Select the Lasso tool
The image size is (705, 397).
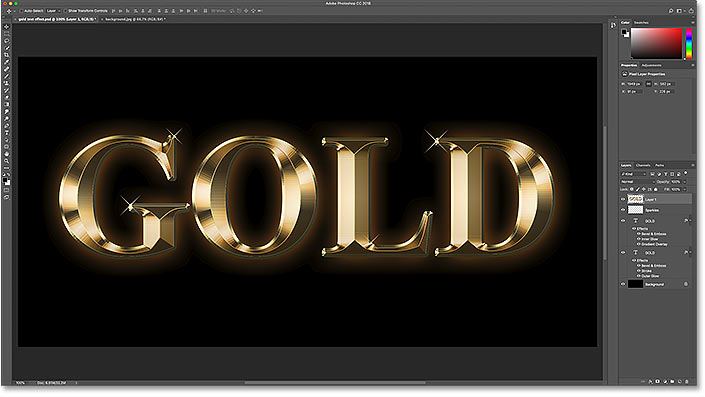(6, 41)
